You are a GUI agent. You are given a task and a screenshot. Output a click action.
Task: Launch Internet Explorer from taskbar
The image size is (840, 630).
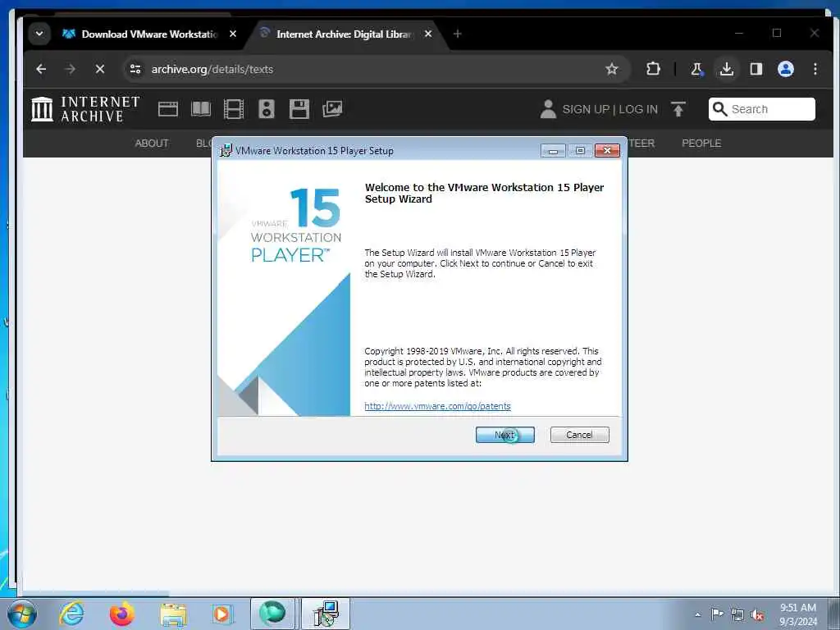[x=72, y=614]
